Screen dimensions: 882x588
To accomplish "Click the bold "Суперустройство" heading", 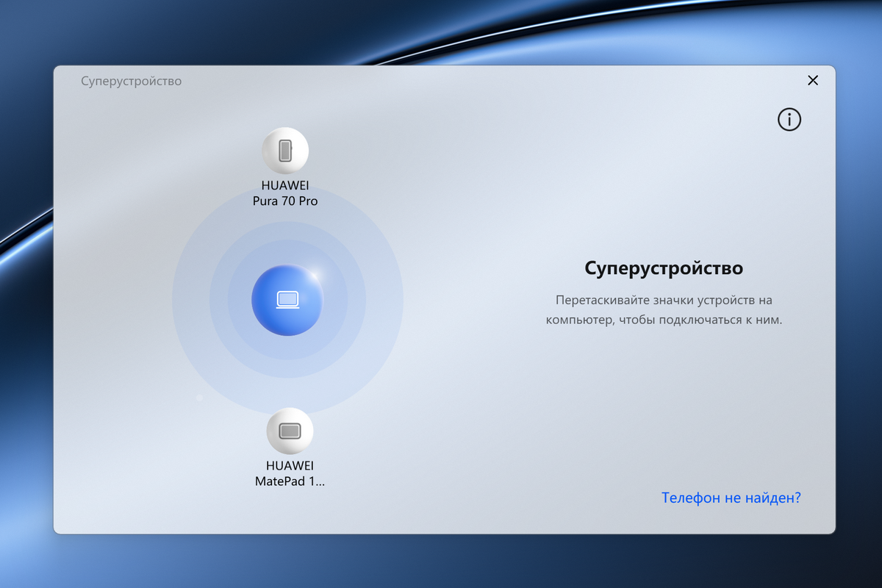I will [x=664, y=268].
